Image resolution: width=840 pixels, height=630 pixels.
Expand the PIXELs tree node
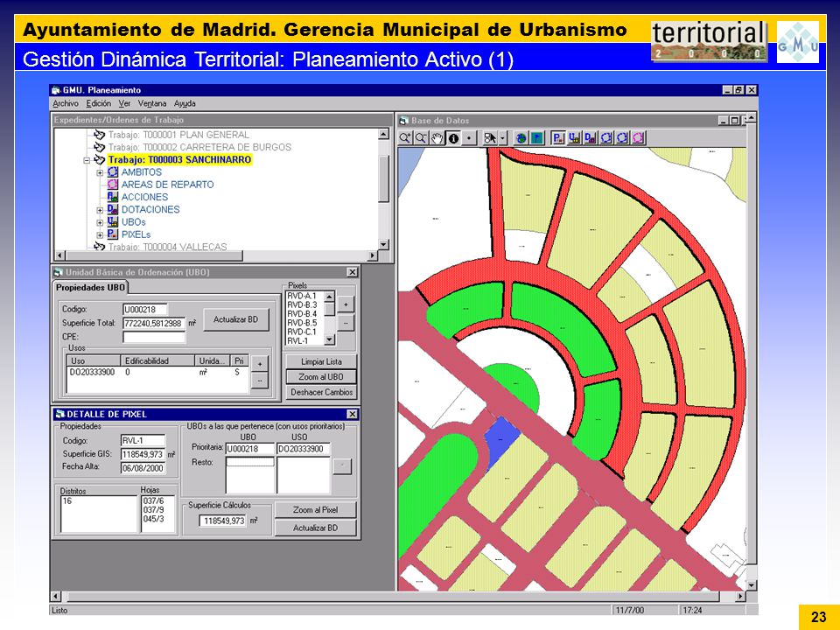[x=100, y=234]
